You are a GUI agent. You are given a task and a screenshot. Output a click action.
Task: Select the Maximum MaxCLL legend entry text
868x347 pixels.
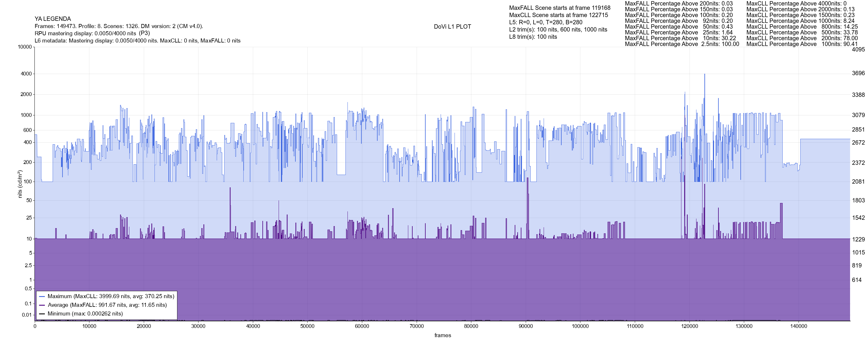coord(111,296)
